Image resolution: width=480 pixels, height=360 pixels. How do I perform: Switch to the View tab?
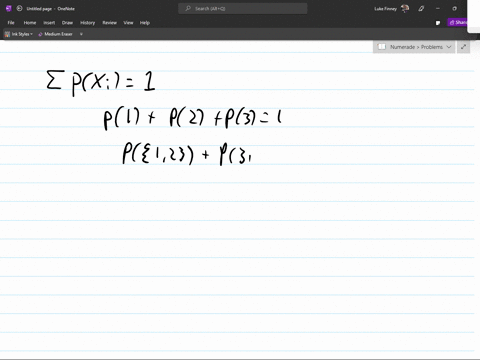[128, 23]
